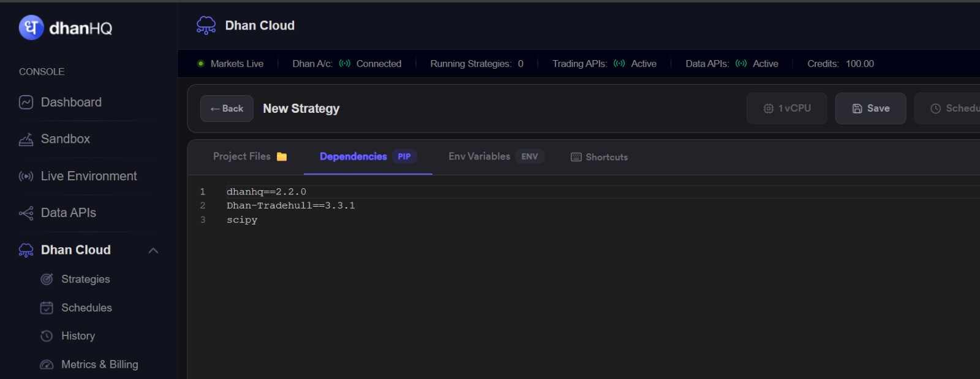Click the Schedules calendar icon
This screenshot has width=980, height=379.
pos(47,308)
